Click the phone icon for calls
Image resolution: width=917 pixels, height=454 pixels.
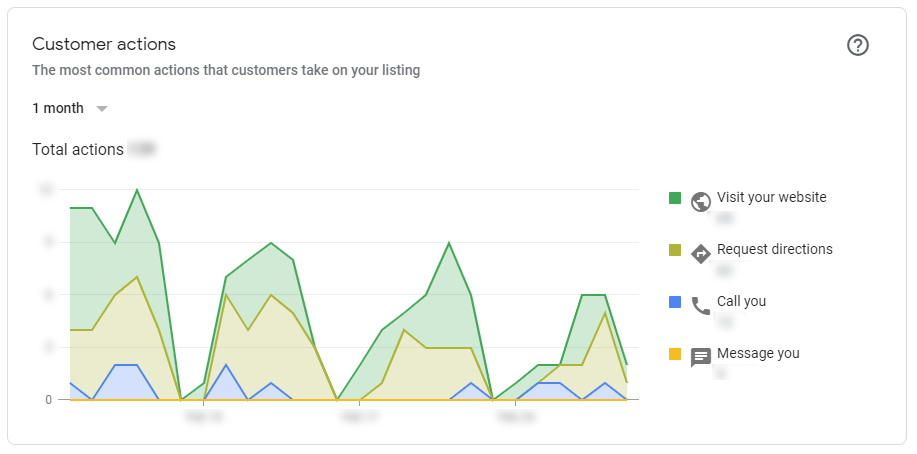coord(700,305)
